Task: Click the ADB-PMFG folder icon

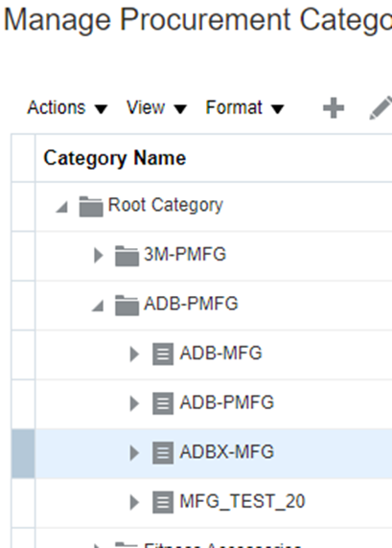Action: [x=127, y=306]
